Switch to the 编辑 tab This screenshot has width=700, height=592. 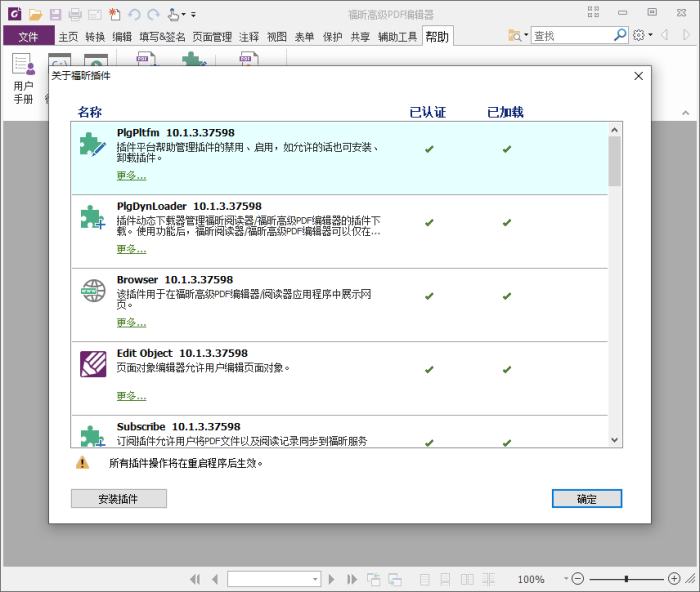pyautogui.click(x=122, y=37)
